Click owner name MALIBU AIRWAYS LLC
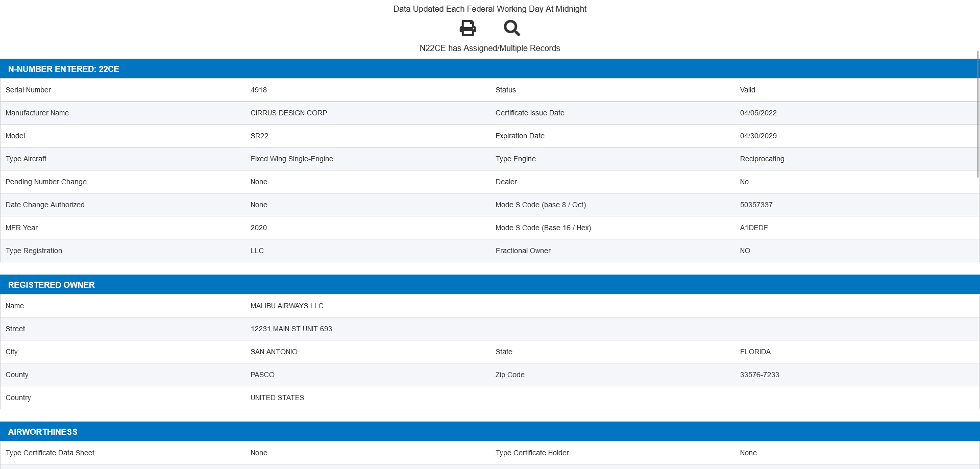Screen dimensions: 980x469 [287, 306]
